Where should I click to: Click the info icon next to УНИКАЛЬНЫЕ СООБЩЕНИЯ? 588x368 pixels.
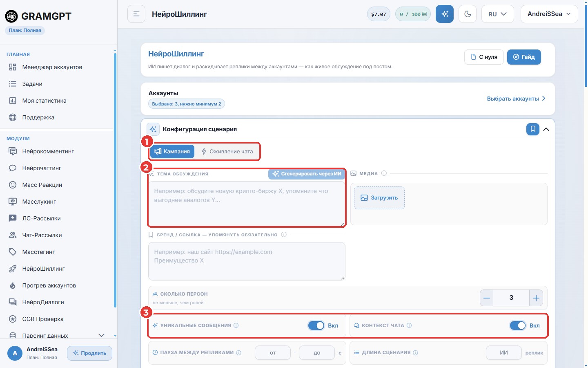[236, 325]
